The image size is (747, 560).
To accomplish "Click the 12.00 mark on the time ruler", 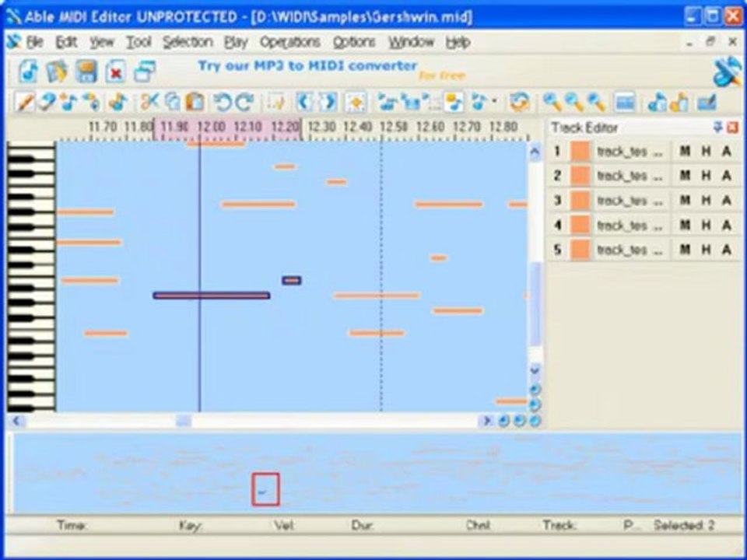I will point(211,127).
